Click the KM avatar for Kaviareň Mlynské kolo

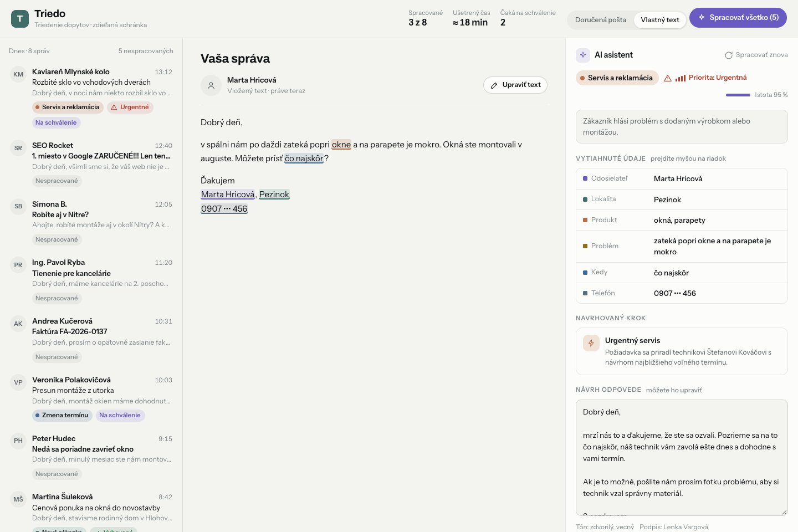pyautogui.click(x=18, y=74)
